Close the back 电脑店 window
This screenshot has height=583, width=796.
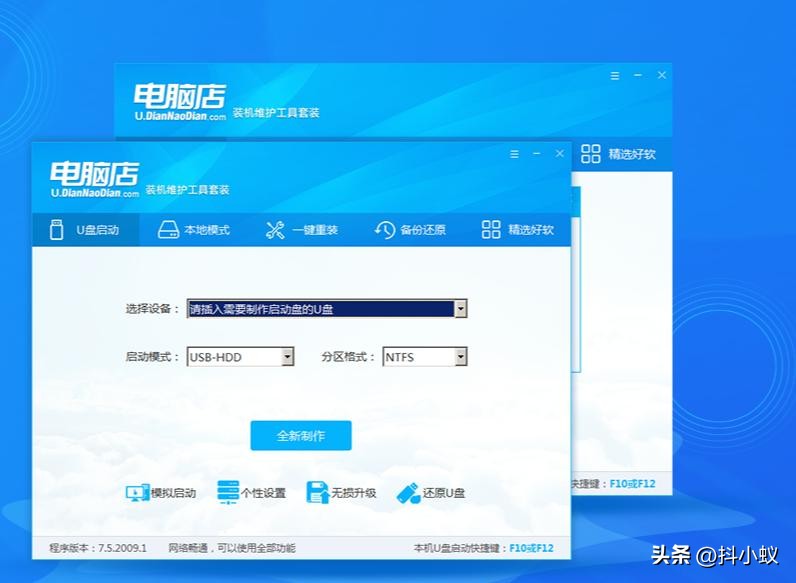point(661,75)
